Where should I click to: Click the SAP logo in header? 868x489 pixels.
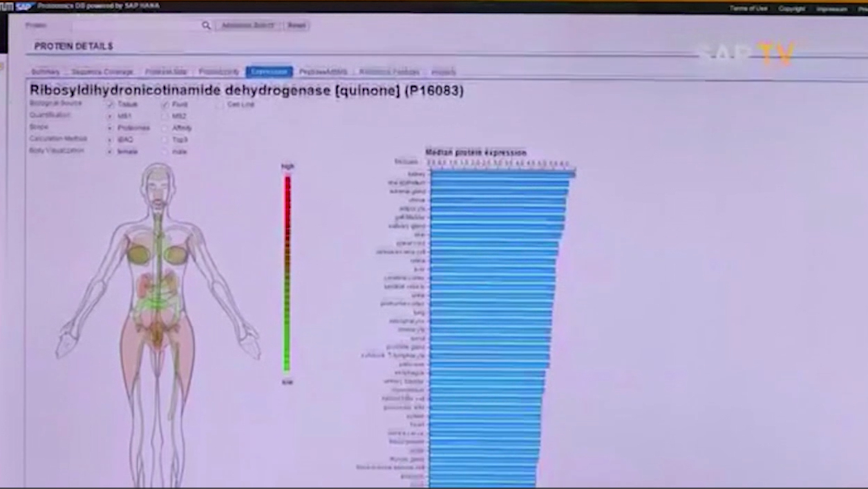pyautogui.click(x=25, y=7)
